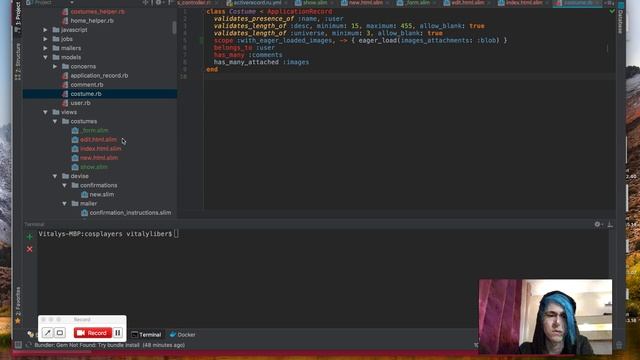Collapse the devise folder
640x360 pixels.
pos(55,176)
